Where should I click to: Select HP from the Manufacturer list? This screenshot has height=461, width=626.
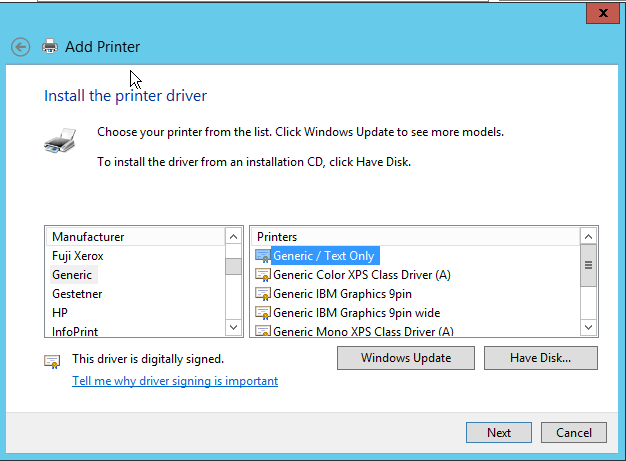tap(60, 313)
